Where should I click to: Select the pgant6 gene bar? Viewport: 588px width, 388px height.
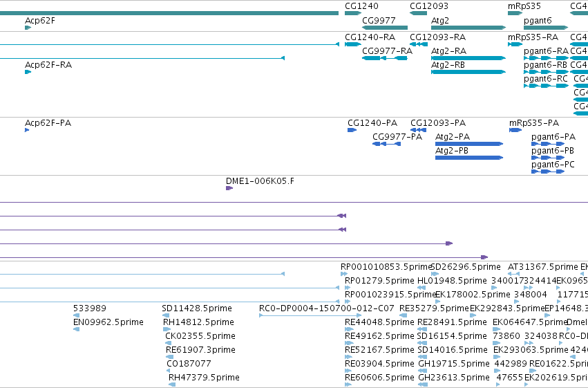(546, 28)
